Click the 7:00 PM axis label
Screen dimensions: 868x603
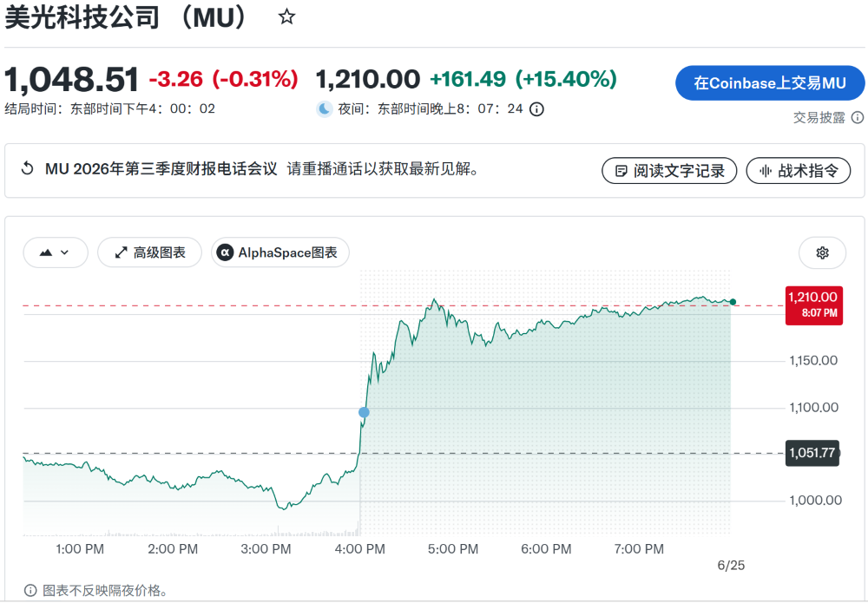639,549
